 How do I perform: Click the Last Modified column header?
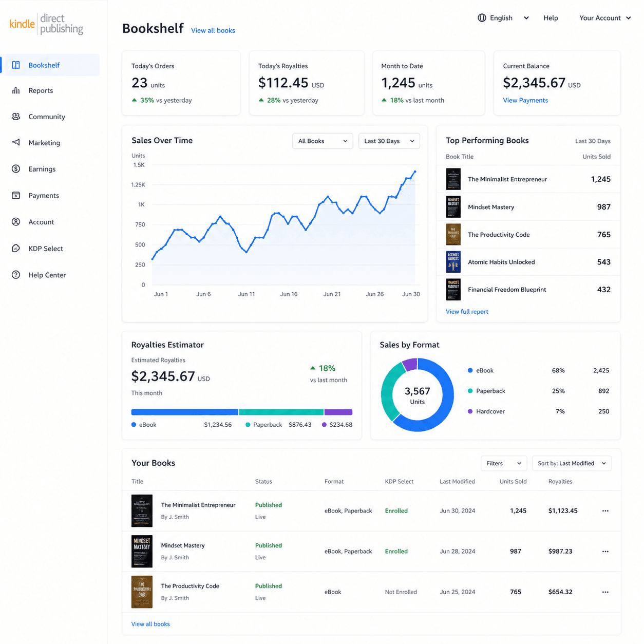point(457,482)
